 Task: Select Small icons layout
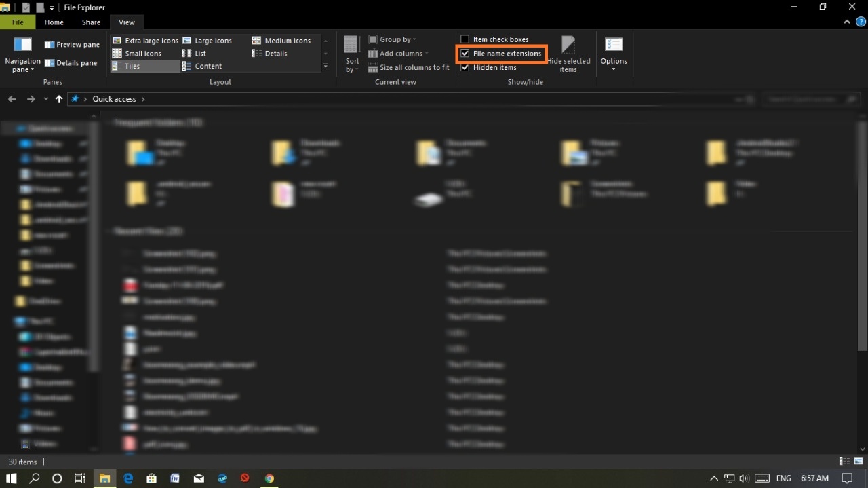[x=137, y=54]
